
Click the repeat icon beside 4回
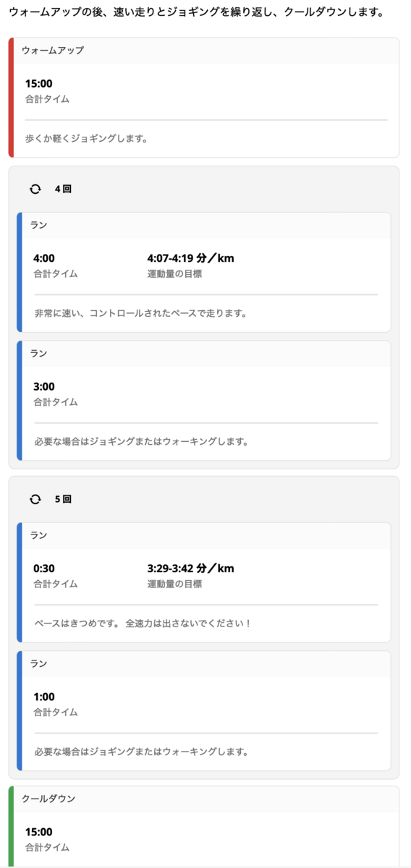click(35, 189)
